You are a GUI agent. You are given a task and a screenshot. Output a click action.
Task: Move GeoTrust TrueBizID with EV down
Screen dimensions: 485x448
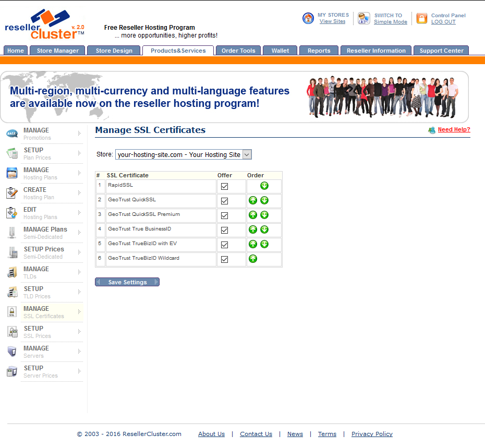(x=264, y=244)
